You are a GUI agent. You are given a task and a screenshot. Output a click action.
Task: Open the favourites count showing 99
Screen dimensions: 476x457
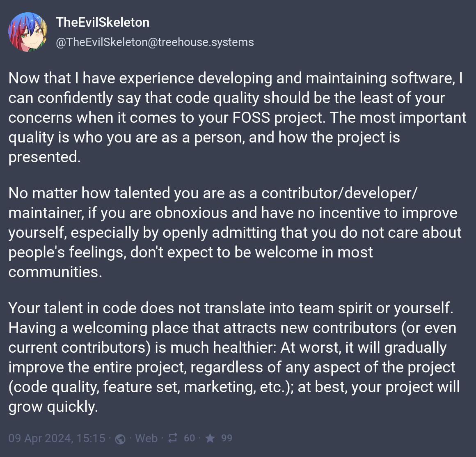point(227,438)
